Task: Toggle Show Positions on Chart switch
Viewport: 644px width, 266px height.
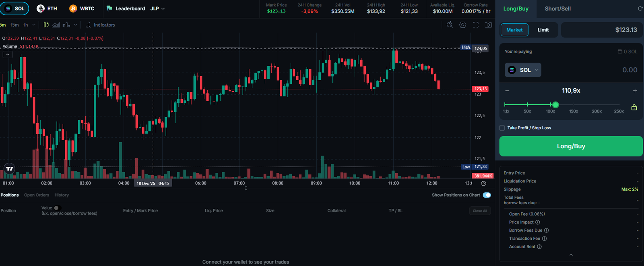Action: tap(487, 195)
